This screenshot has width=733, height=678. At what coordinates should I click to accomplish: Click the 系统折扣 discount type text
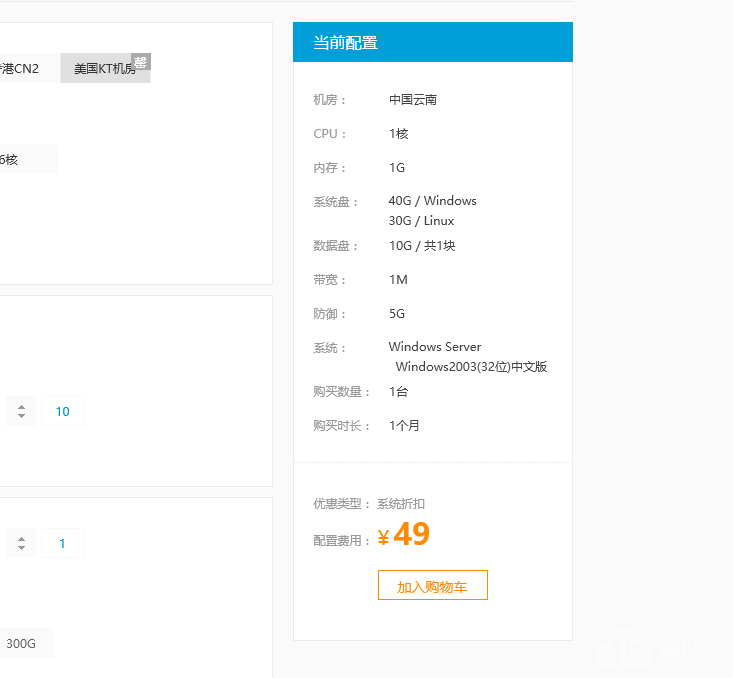tap(400, 504)
